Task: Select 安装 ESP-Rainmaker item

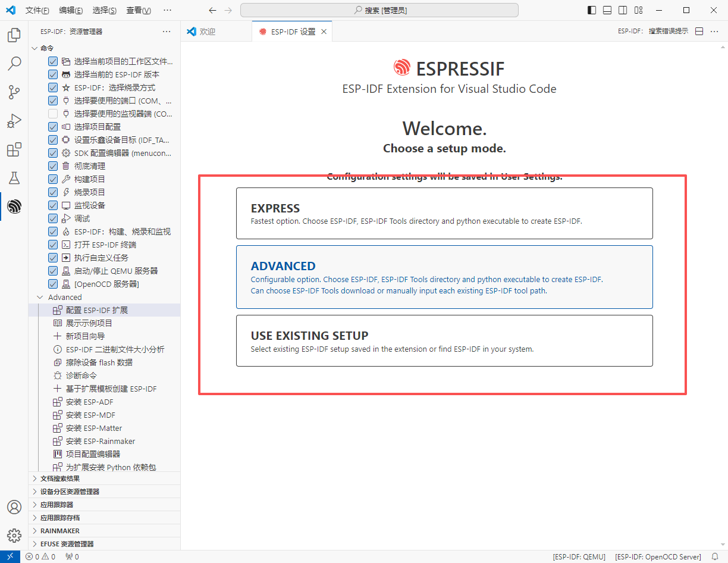Action: click(104, 441)
